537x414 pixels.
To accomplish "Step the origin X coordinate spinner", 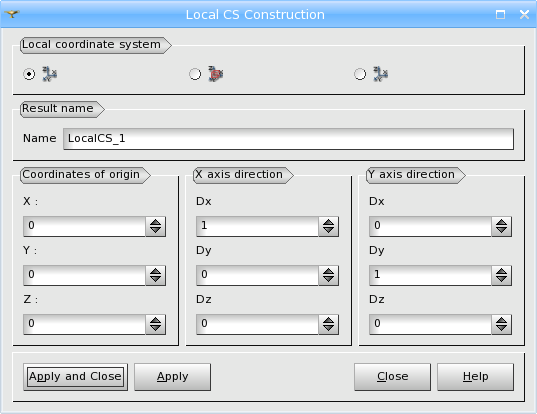I will point(155,226).
